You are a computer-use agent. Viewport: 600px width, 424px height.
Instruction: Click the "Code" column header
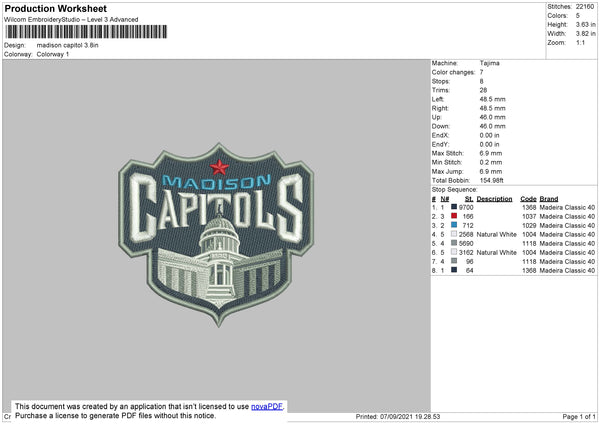point(528,199)
